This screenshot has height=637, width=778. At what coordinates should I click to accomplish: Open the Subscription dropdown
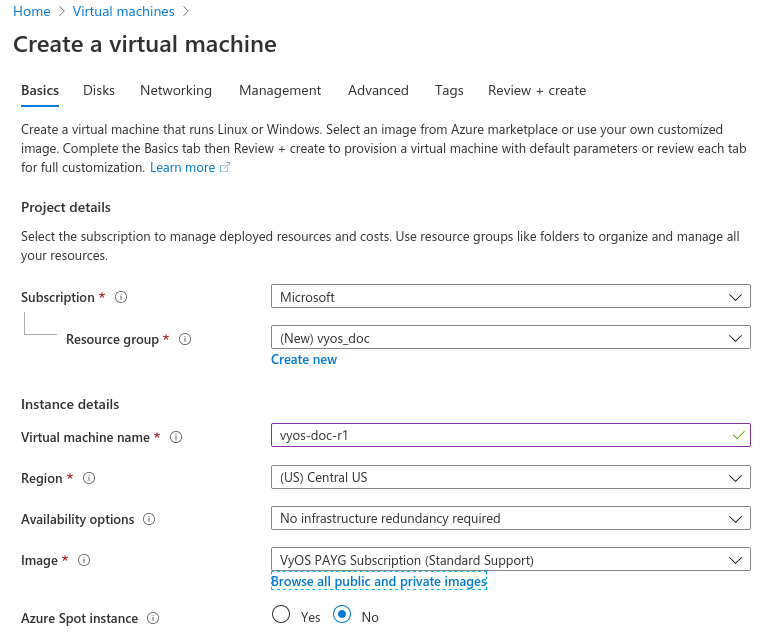[510, 297]
